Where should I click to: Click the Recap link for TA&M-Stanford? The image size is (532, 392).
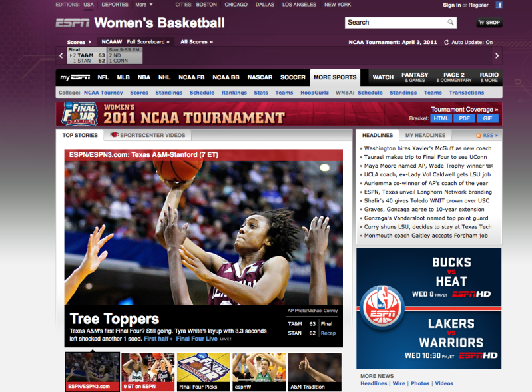[328, 333]
